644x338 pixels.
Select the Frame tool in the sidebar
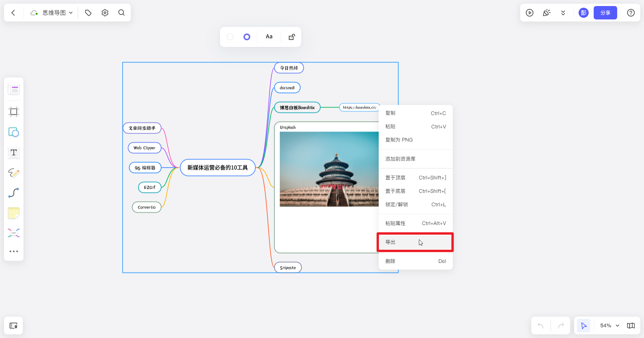click(13, 112)
